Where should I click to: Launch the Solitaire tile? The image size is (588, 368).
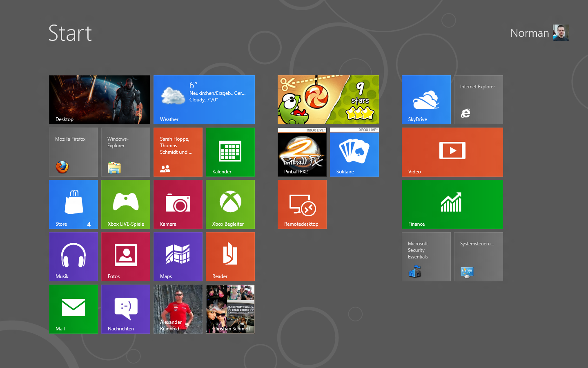coord(354,152)
